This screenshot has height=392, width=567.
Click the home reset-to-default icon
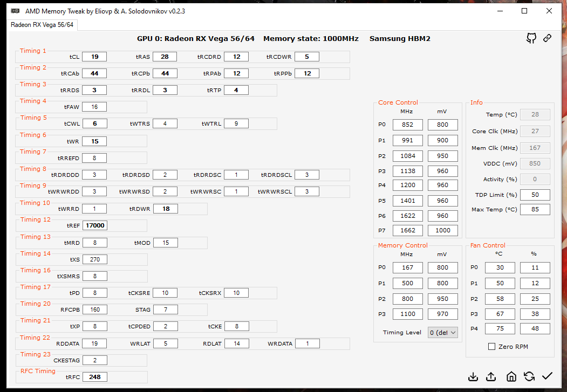pyautogui.click(x=511, y=376)
